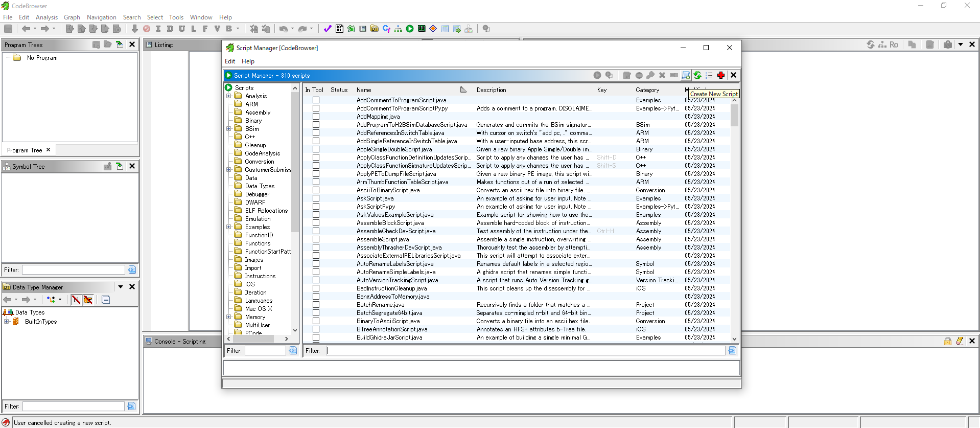Open Data Type Manager toolbar icon
The image size is (980, 428).
click(x=375, y=29)
